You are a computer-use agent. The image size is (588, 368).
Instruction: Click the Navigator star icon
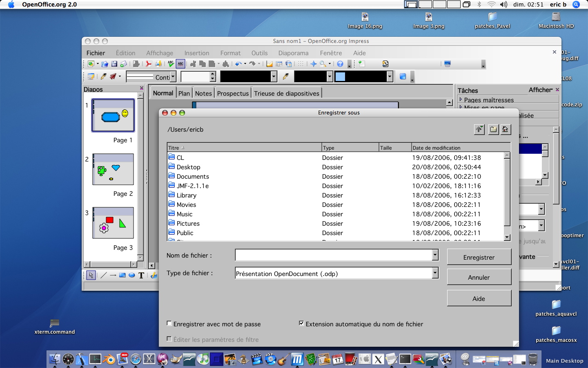tap(314, 64)
